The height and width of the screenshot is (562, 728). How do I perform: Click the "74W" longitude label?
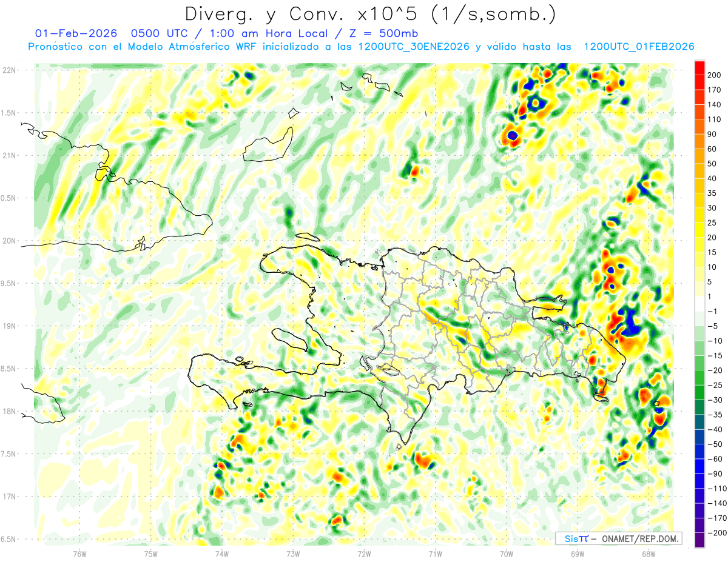pos(222,554)
